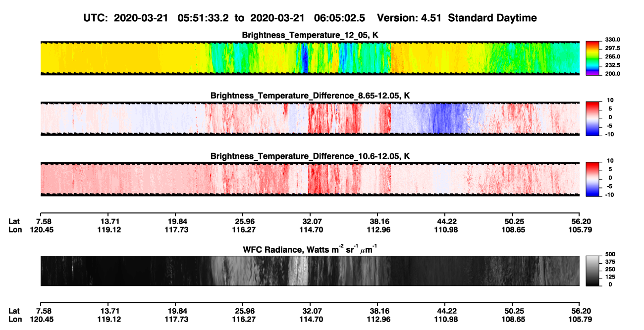Click the 'Lat' label of the bottom-most axis
Image resolution: width=644 pixels, height=330 pixels.
click(x=13, y=311)
